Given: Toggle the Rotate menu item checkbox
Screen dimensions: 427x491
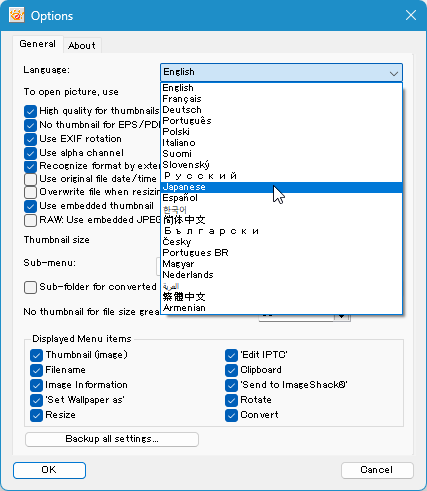Looking at the screenshot, I should click(231, 400).
